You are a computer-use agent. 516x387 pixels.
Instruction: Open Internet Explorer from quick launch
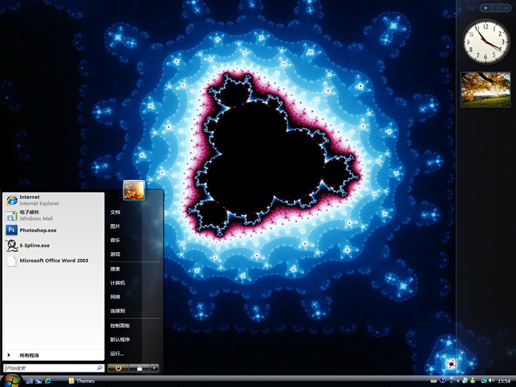(48, 381)
